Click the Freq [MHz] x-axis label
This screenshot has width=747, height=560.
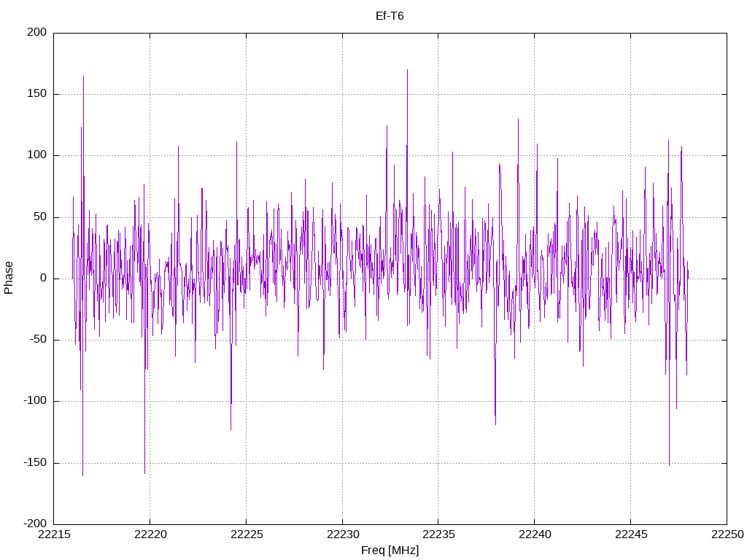coord(390,550)
